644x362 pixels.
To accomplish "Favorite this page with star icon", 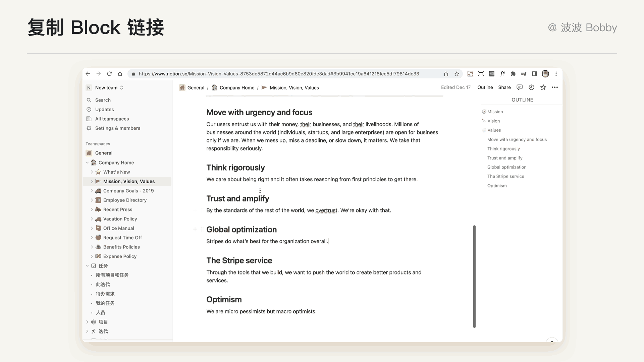I will 543,87.
